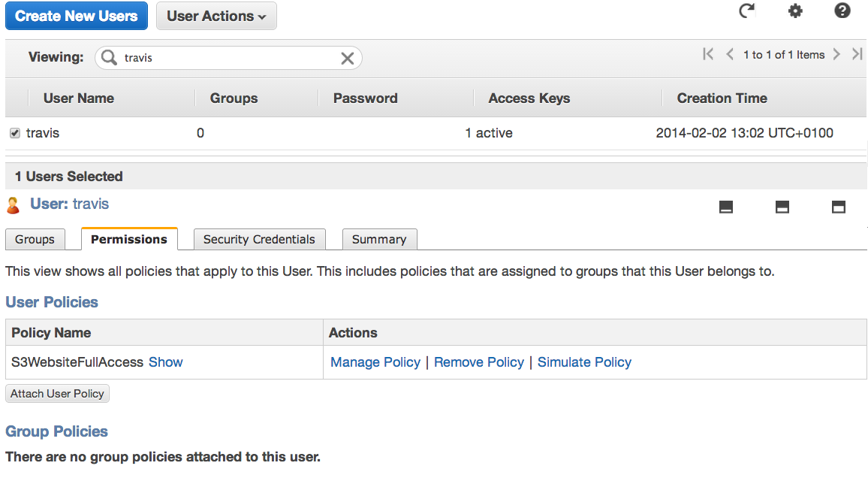
Task: Open the Summary tab
Action: [x=379, y=240]
